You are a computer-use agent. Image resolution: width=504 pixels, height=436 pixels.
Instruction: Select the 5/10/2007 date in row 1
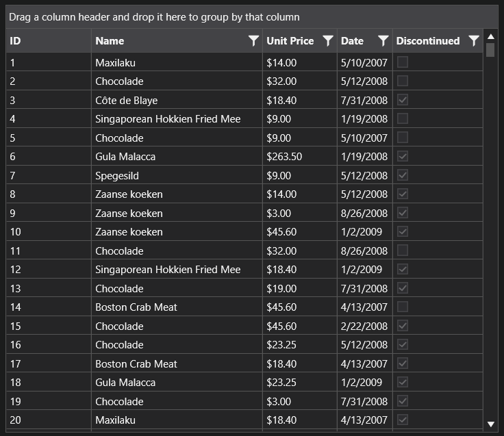365,62
